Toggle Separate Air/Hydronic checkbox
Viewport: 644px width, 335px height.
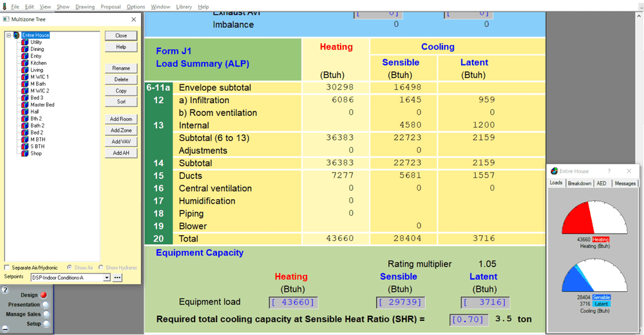pos(6,267)
